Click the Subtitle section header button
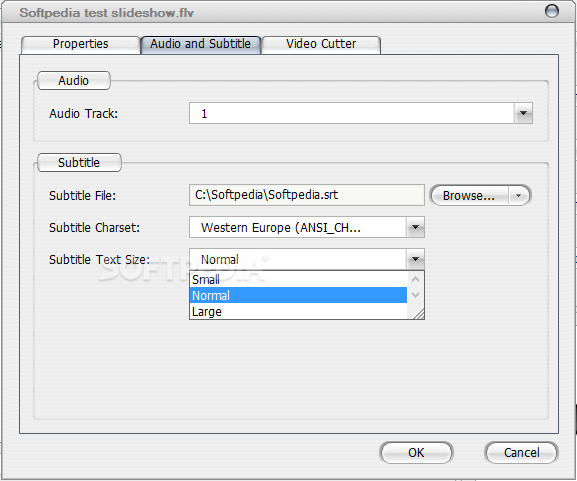The height and width of the screenshot is (481, 577). pos(79,163)
